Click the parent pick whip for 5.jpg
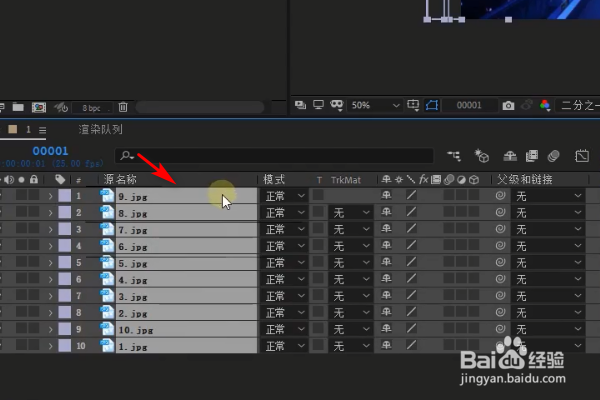This screenshot has width=600, height=400. (x=500, y=262)
